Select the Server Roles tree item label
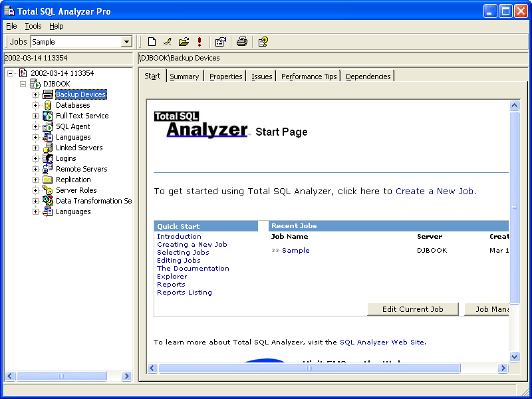This screenshot has height=399, width=532. point(76,190)
